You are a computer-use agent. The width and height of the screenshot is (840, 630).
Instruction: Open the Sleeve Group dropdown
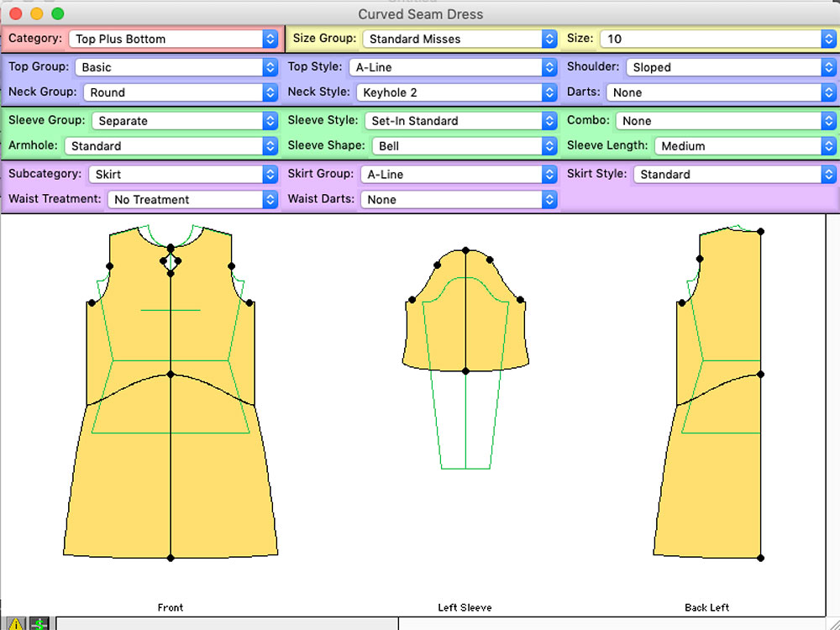[185, 120]
